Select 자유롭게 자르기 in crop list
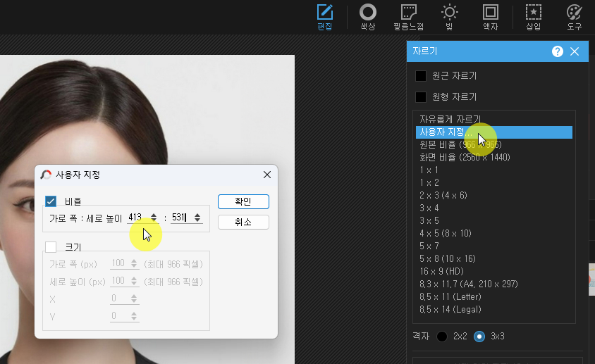The image size is (595, 364). [494, 120]
